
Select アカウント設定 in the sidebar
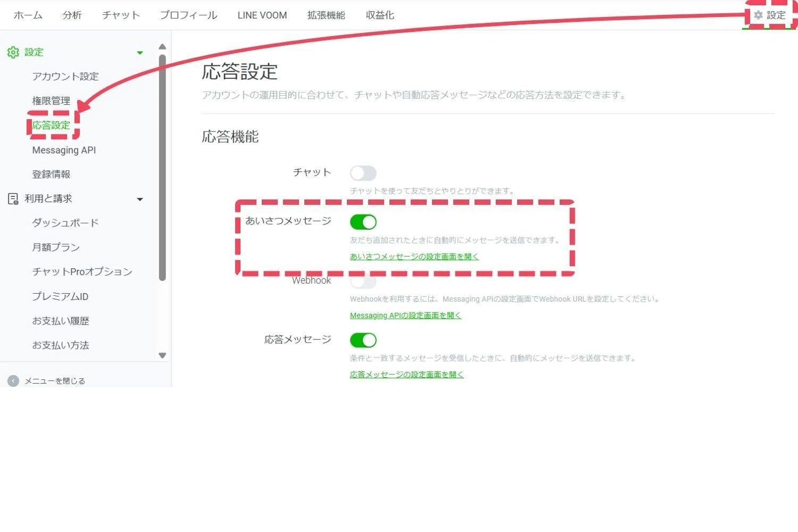tap(65, 77)
